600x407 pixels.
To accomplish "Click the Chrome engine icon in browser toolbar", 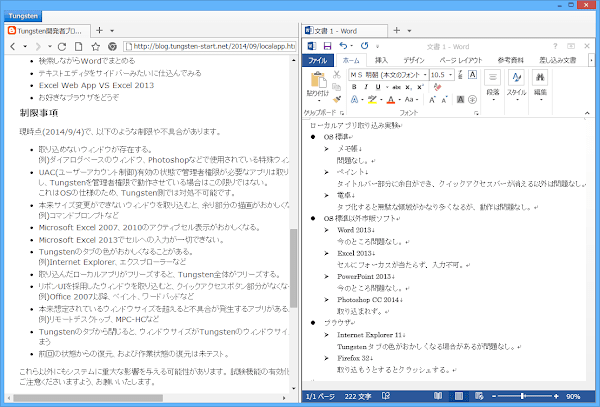I will 112,47.
